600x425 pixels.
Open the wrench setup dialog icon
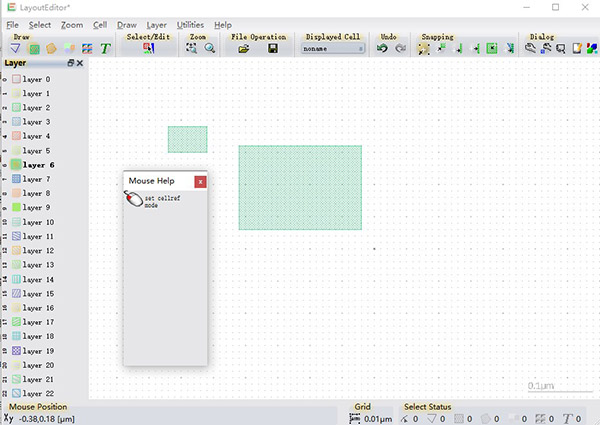tap(530, 48)
